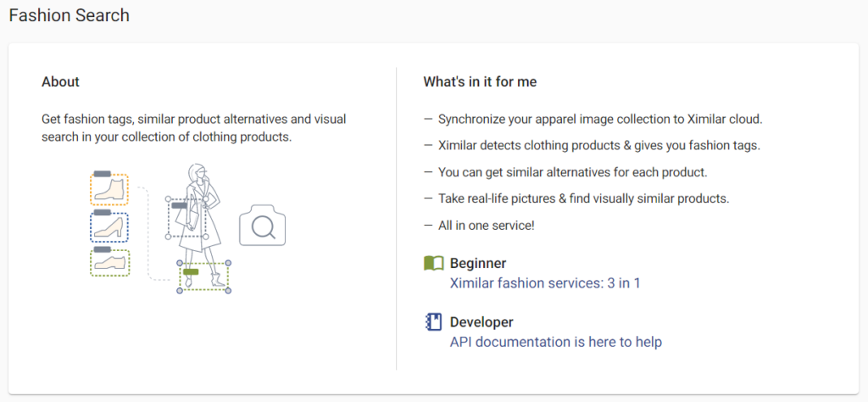Click the blue notebook Developer icon
Screen dimensions: 868x402
[433, 321]
